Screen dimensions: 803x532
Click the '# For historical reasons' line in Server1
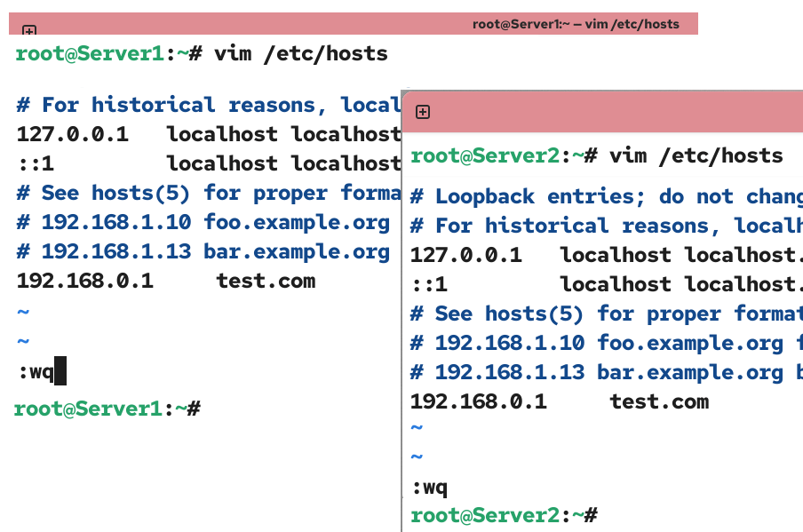click(209, 105)
